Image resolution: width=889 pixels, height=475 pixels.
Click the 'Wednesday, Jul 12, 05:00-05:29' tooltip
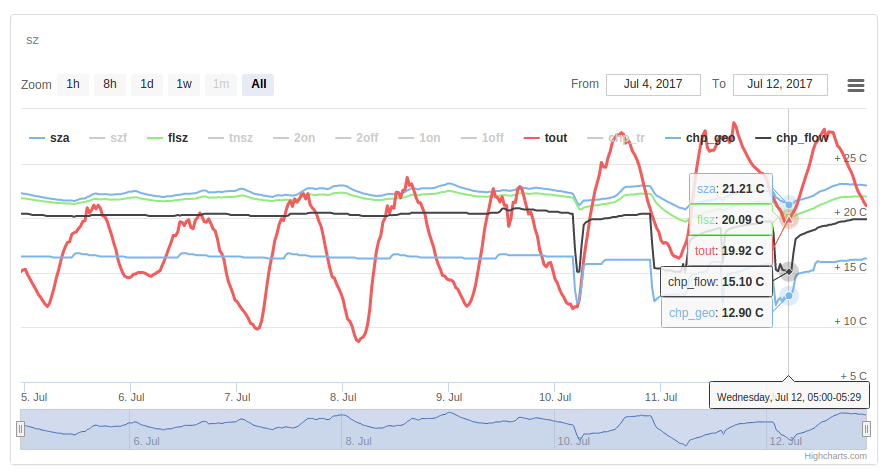point(789,397)
